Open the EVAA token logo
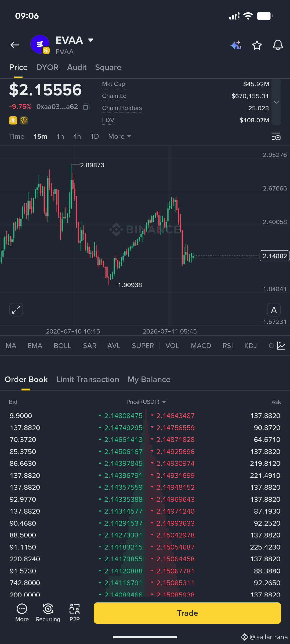This screenshot has width=290, height=644. (40, 44)
